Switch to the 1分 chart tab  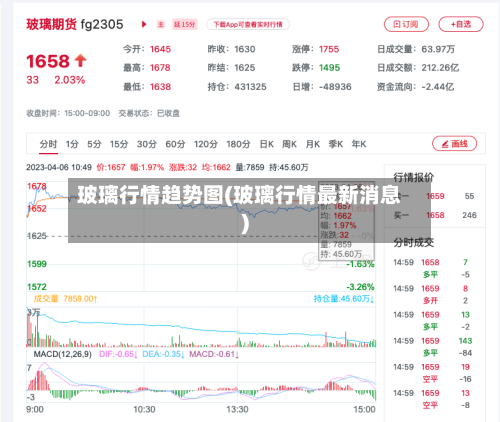tap(72, 144)
